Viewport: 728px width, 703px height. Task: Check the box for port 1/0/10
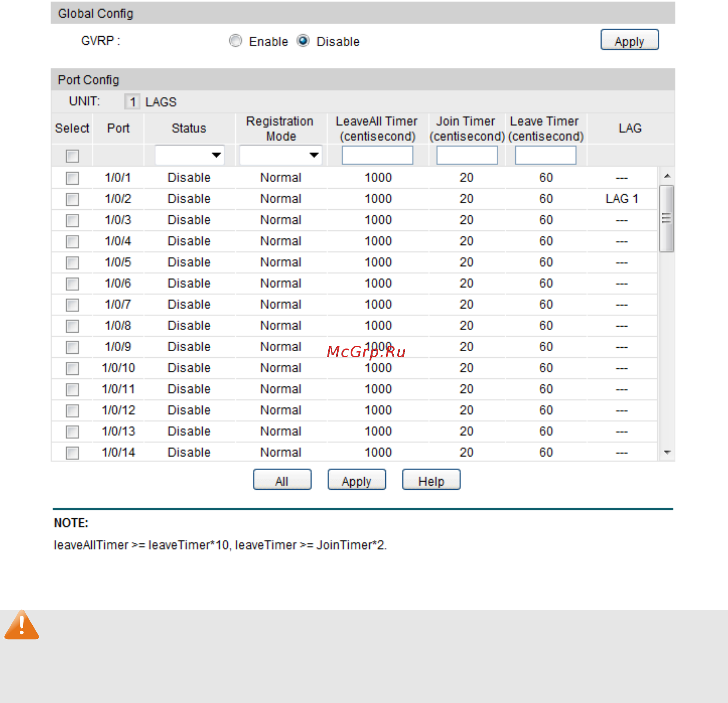click(72, 368)
